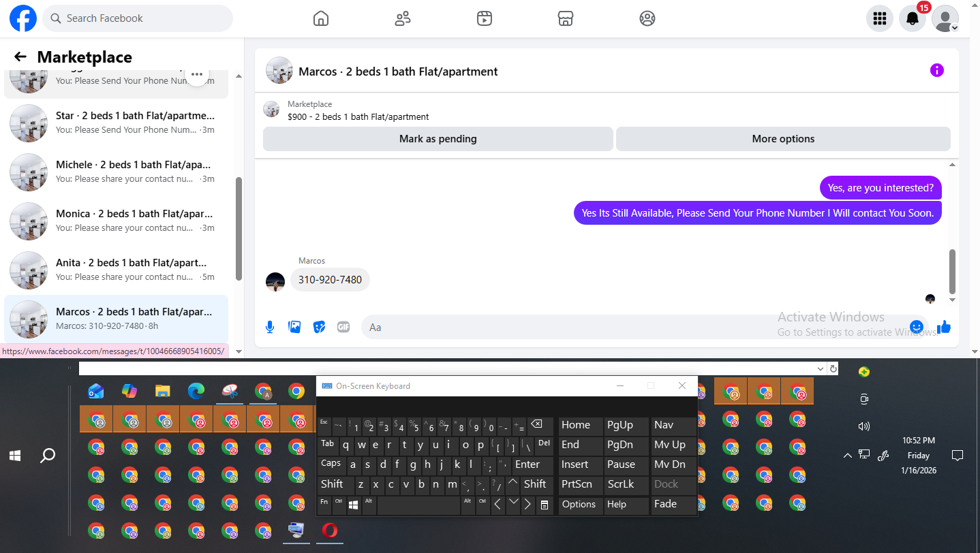Click the Windows logo key on On-Screen Keyboard
This screenshot has width=980, height=553.
[354, 505]
